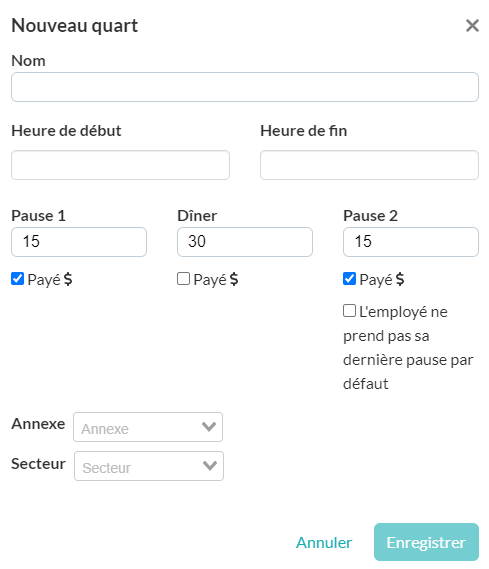Click the Pause 2 duration field
489x569 pixels.
pyautogui.click(x=411, y=242)
